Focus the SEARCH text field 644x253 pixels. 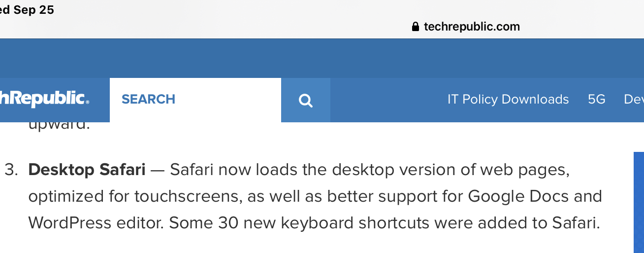(x=195, y=100)
